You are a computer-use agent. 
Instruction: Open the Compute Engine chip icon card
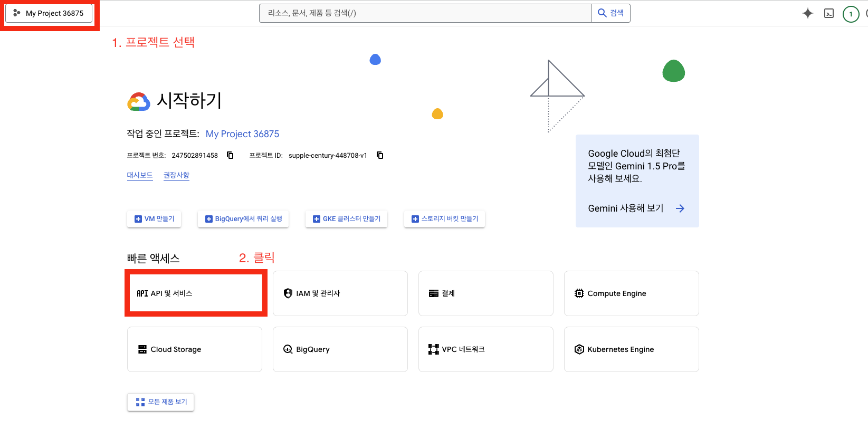click(x=631, y=293)
